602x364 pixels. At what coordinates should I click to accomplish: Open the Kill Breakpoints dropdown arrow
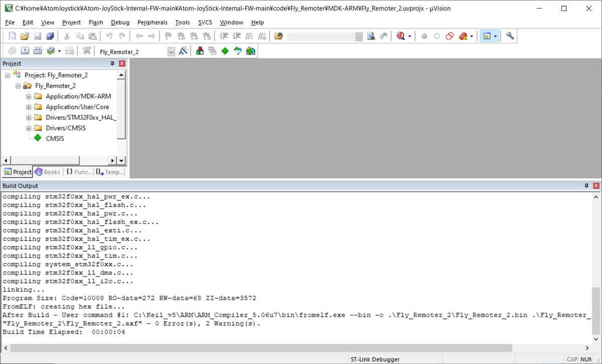pyautogui.click(x=472, y=36)
